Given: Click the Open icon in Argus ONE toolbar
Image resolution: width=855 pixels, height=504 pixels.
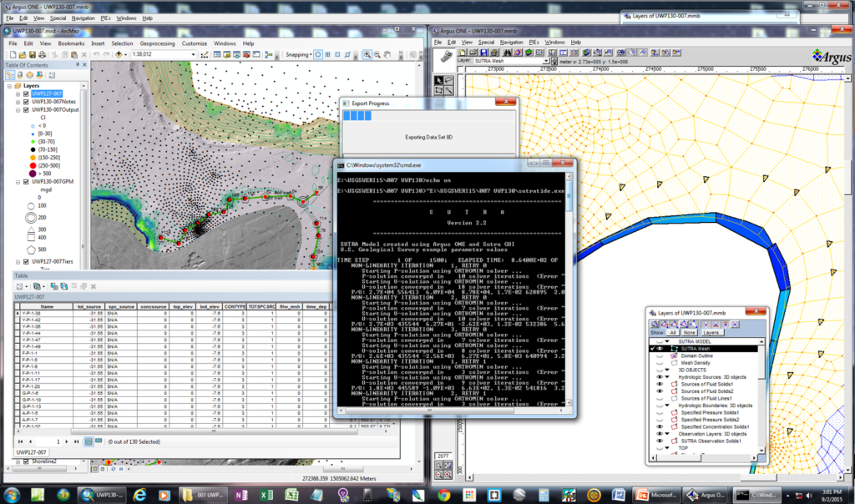Looking at the screenshot, I should click(473, 53).
